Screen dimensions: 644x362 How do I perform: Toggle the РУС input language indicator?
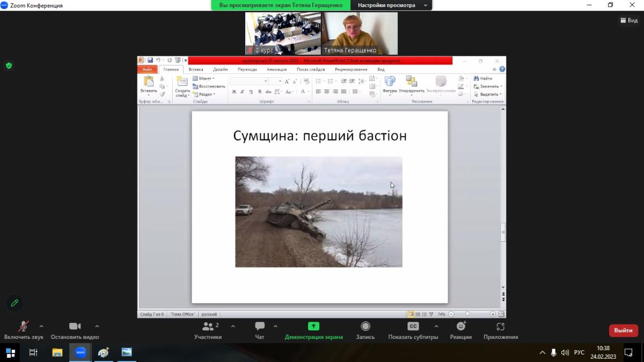pyautogui.click(x=579, y=352)
